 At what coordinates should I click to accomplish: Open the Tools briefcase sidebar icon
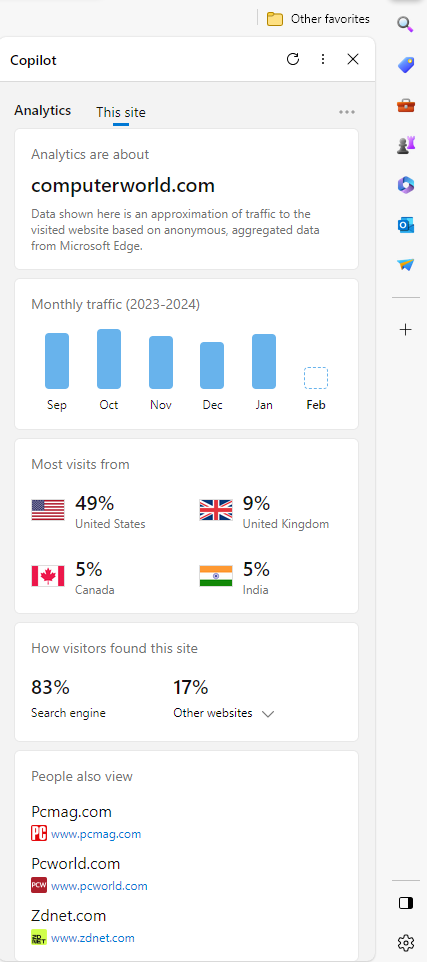tap(406, 105)
